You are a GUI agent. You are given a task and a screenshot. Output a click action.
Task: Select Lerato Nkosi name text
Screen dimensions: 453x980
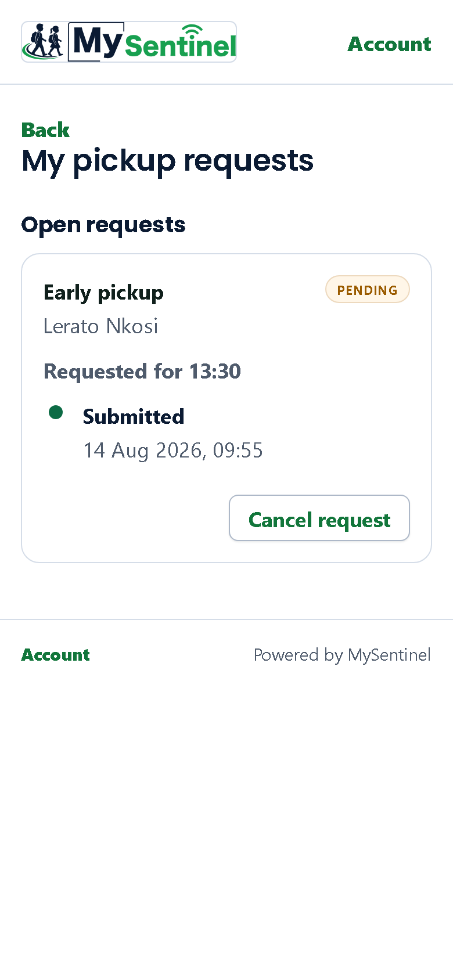point(101,326)
